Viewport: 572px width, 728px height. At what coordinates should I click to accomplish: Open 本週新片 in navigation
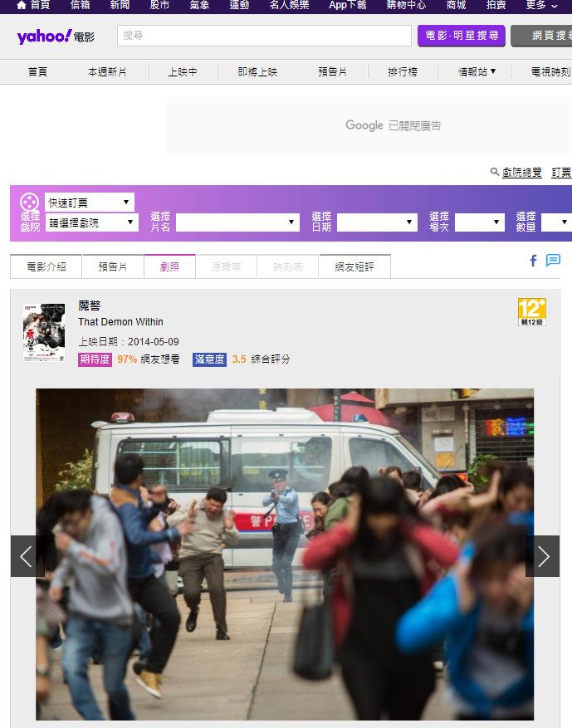(x=107, y=71)
